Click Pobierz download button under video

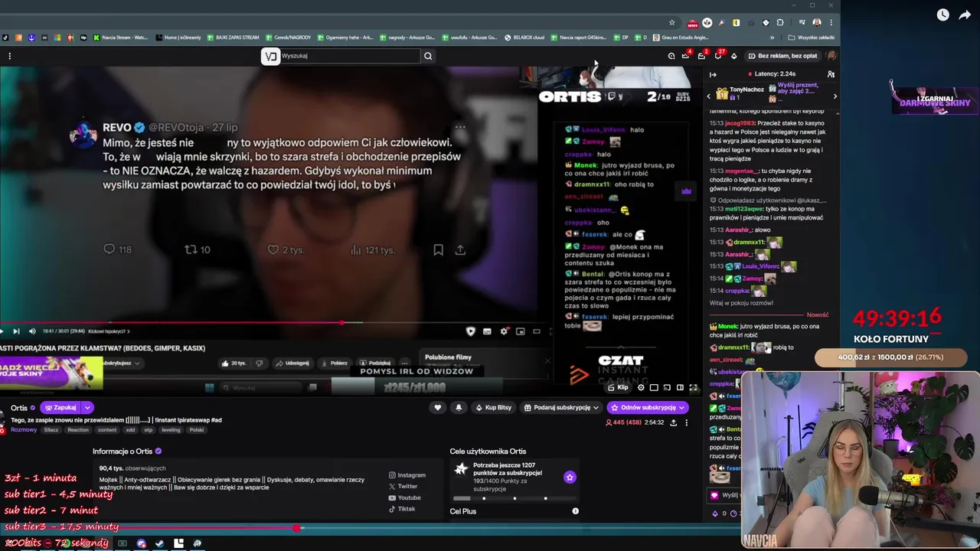tap(335, 363)
